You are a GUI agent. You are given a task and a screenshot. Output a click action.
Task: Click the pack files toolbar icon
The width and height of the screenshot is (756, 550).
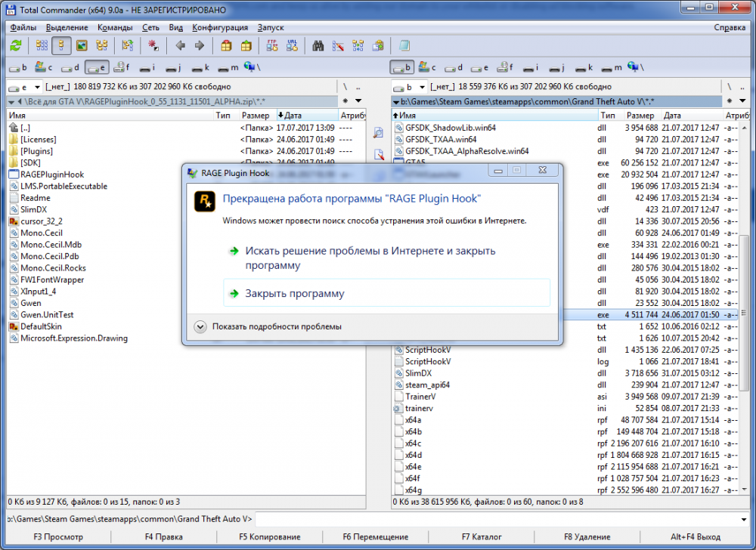pyautogui.click(x=225, y=45)
